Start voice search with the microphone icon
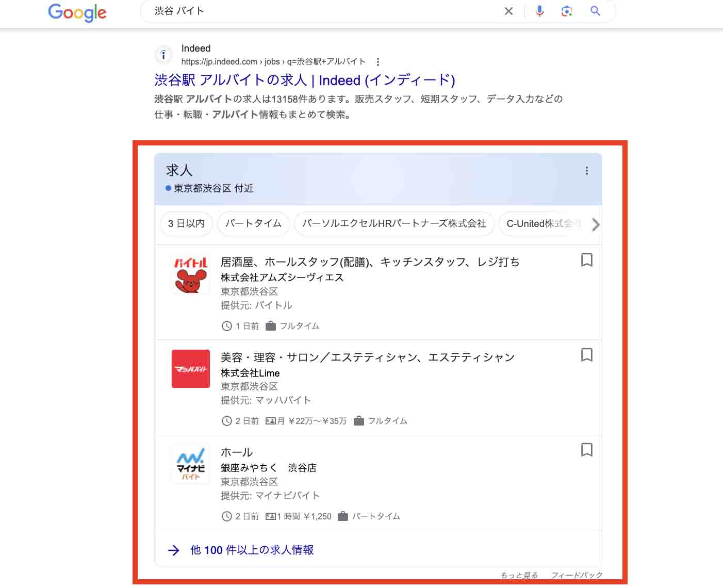Screen dimensions: 723x588 tap(539, 11)
